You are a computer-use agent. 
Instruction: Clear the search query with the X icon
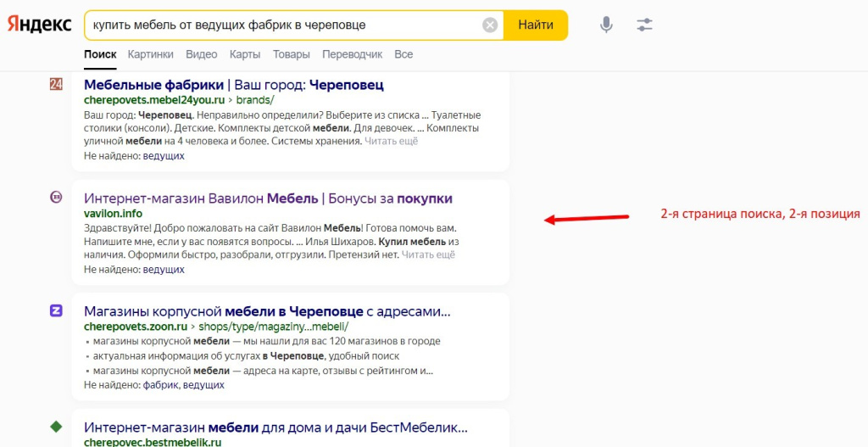pyautogui.click(x=490, y=25)
